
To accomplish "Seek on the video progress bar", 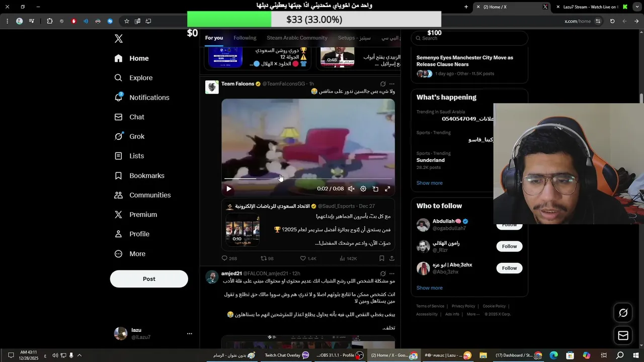I will click(308, 178).
